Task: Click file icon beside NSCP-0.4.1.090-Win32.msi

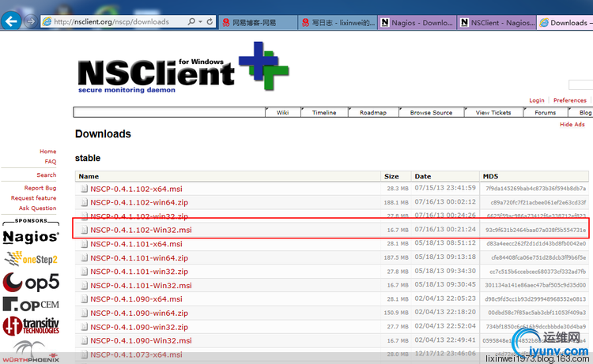Action: (85, 340)
